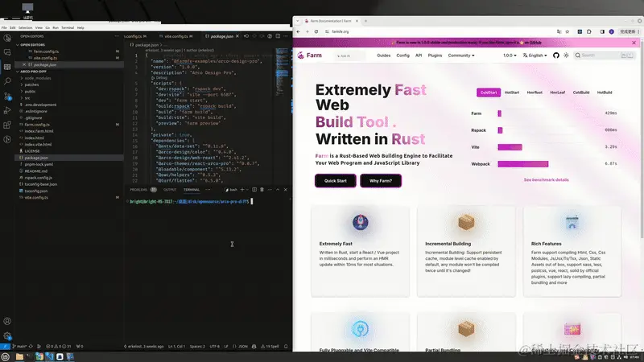Open Guides link in Farm navbar
The width and height of the screenshot is (644, 362).
pyautogui.click(x=384, y=56)
